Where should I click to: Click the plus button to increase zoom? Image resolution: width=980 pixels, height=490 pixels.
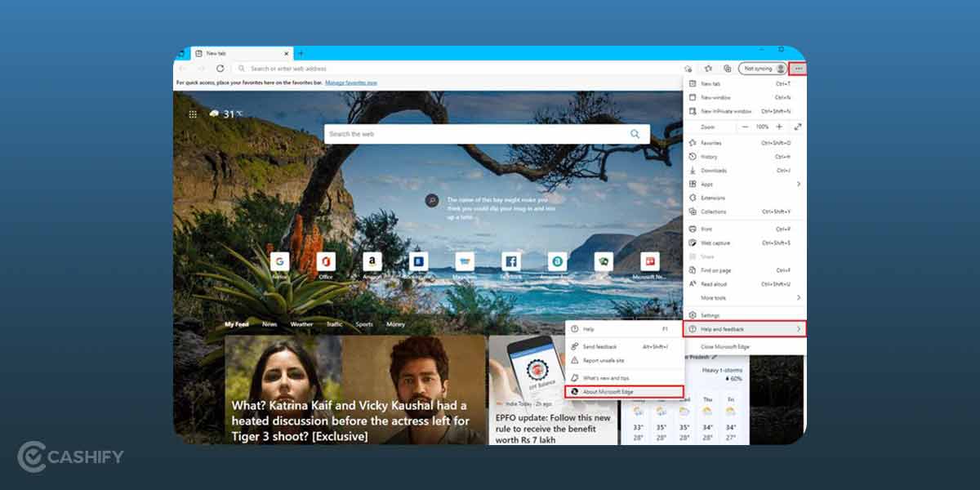click(778, 127)
